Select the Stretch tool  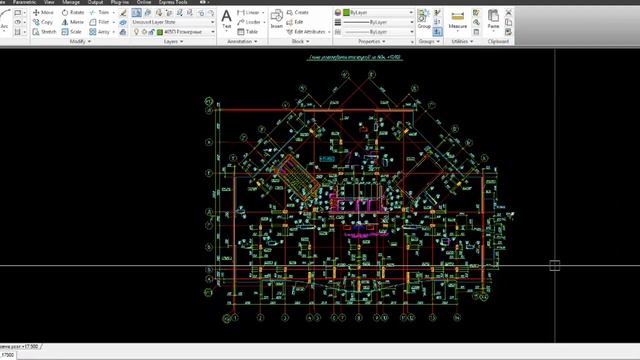coord(44,32)
